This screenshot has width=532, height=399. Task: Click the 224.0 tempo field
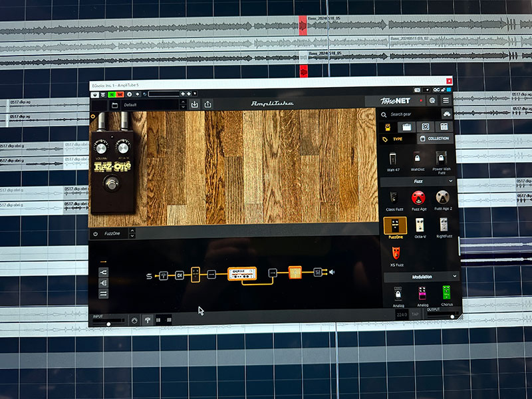click(x=402, y=315)
